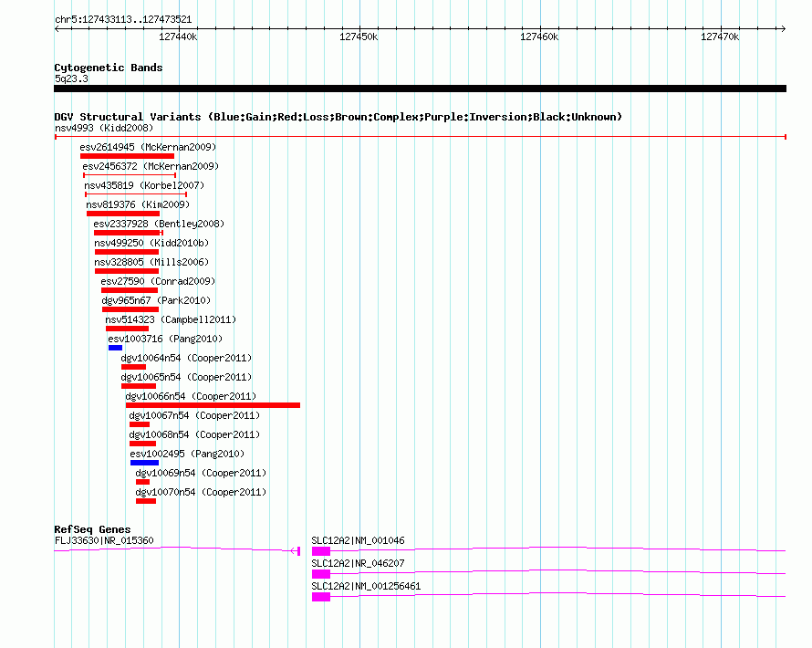
Task: Select nsv328805 (Mills2006) variant label
Action: coord(151,262)
